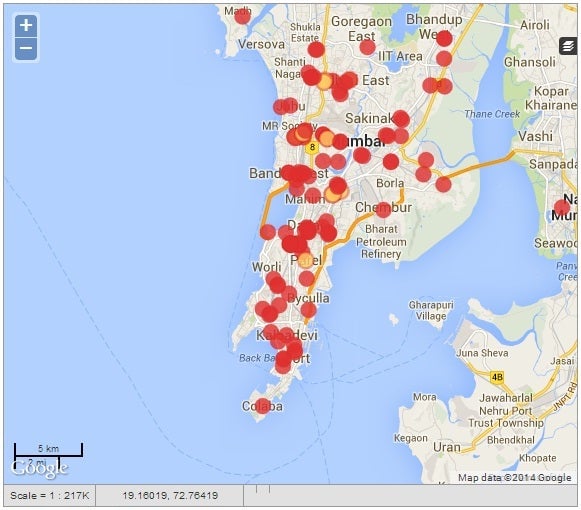This screenshot has width=581, height=510.
Task: Click the red marker on Chembur
Action: [x=383, y=209]
